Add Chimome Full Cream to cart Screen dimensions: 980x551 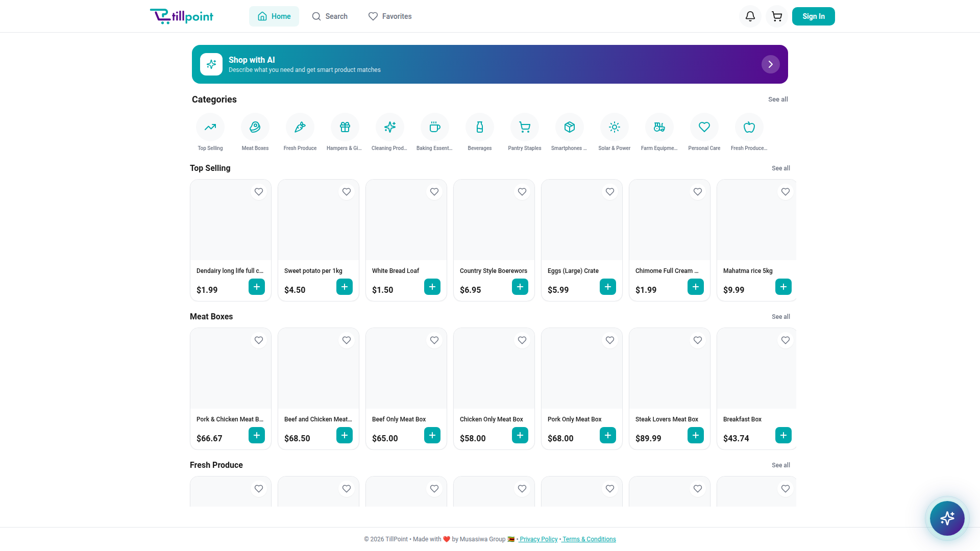click(x=696, y=287)
